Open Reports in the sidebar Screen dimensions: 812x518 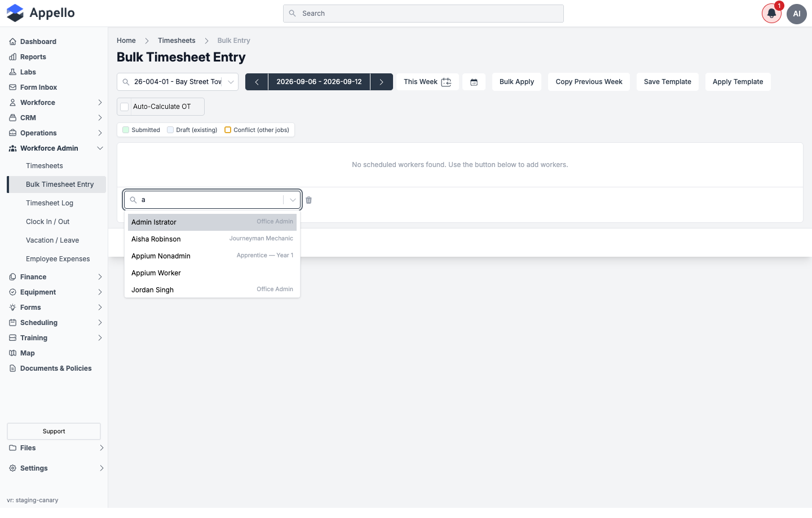pos(33,57)
